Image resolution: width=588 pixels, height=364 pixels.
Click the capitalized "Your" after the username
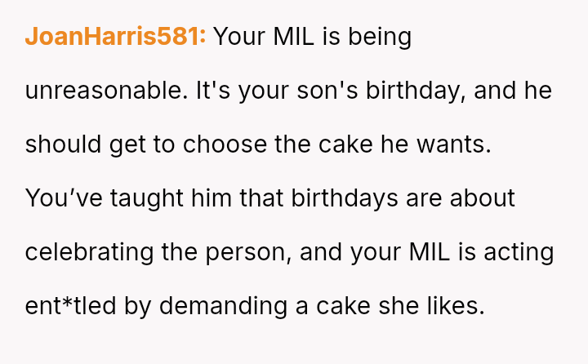[239, 37]
